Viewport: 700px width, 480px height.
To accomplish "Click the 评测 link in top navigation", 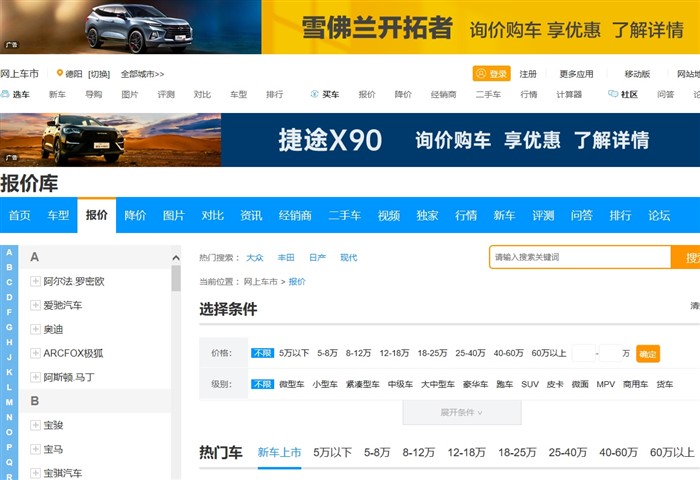I will [x=166, y=94].
